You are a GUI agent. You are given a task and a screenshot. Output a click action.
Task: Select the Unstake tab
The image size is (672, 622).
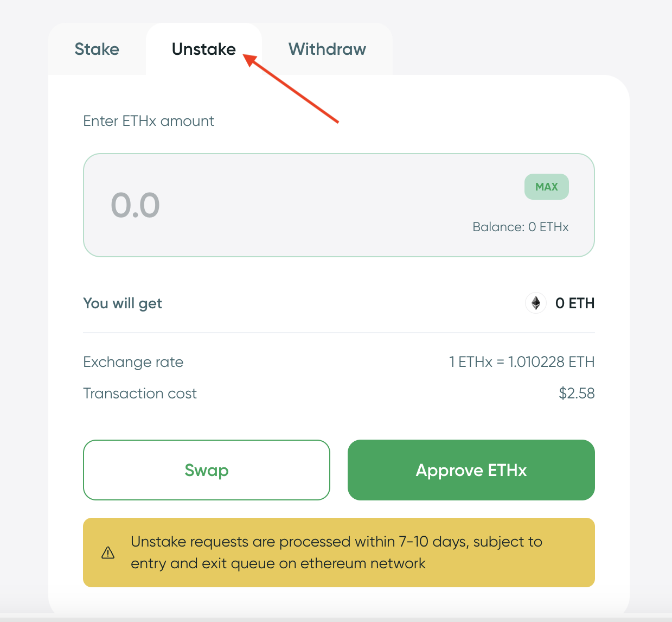click(204, 49)
